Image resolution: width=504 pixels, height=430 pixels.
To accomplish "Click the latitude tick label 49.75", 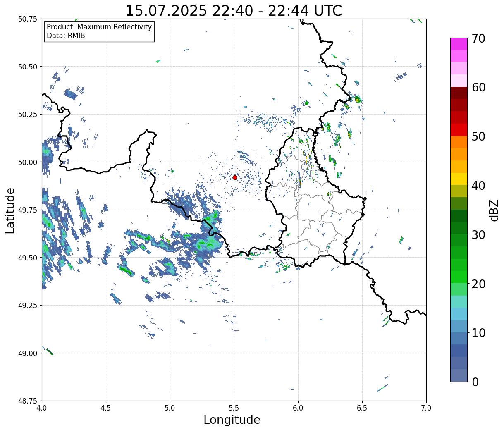I will click(28, 210).
